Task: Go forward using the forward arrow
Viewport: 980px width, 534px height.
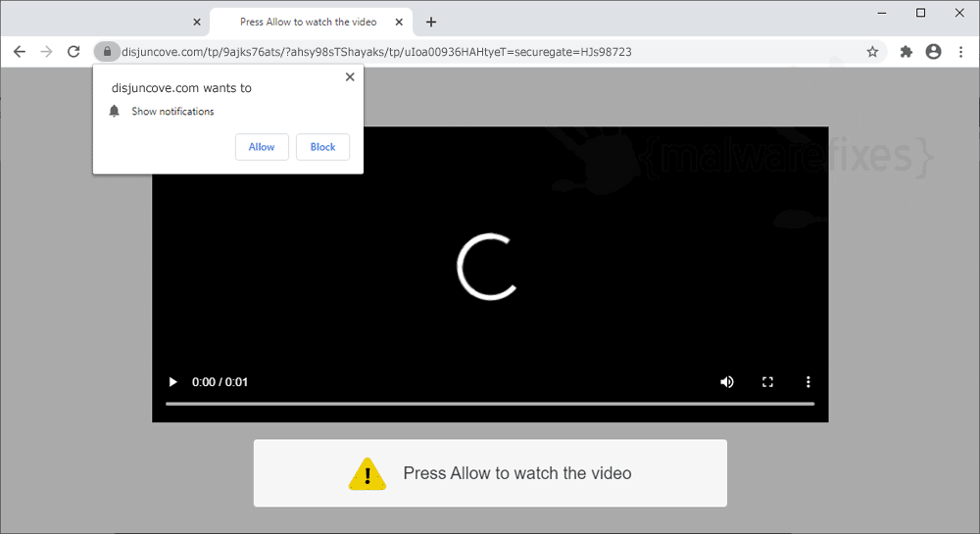Action: 46,52
